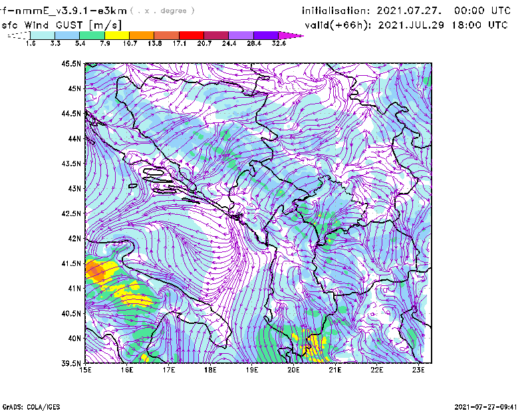Viewport: 532px width, 411px height.
Task: Click the 23E longitude label
Action: click(418, 370)
